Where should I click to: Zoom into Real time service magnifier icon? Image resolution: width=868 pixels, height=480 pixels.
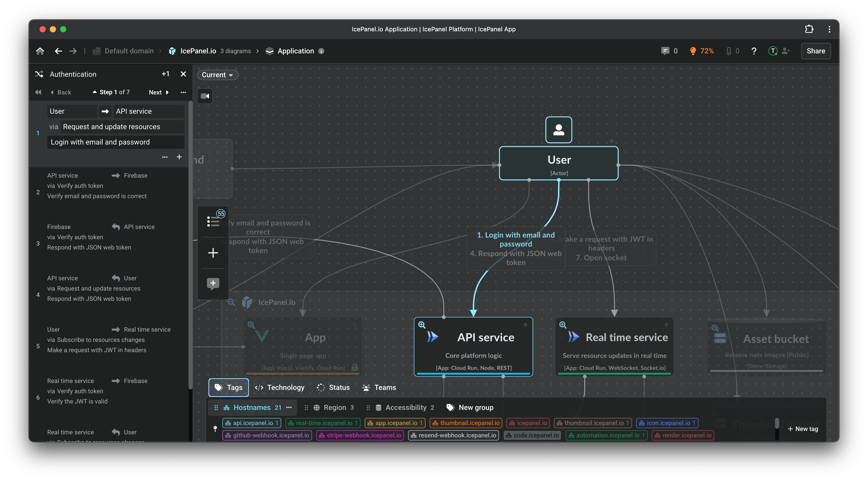click(563, 325)
